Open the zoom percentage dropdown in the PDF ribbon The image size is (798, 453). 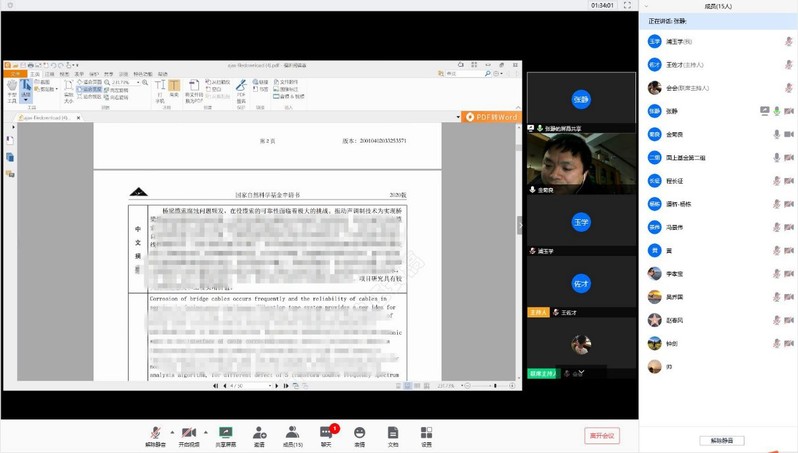click(x=138, y=82)
